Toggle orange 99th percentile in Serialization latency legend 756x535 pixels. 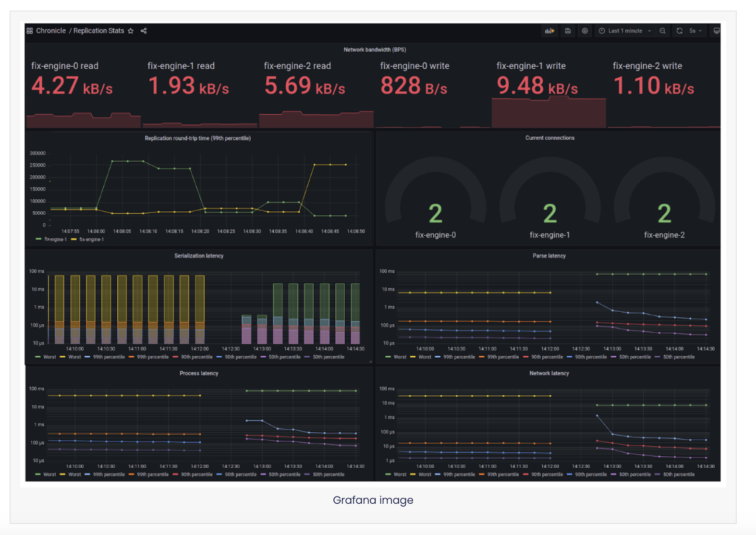[148, 357]
